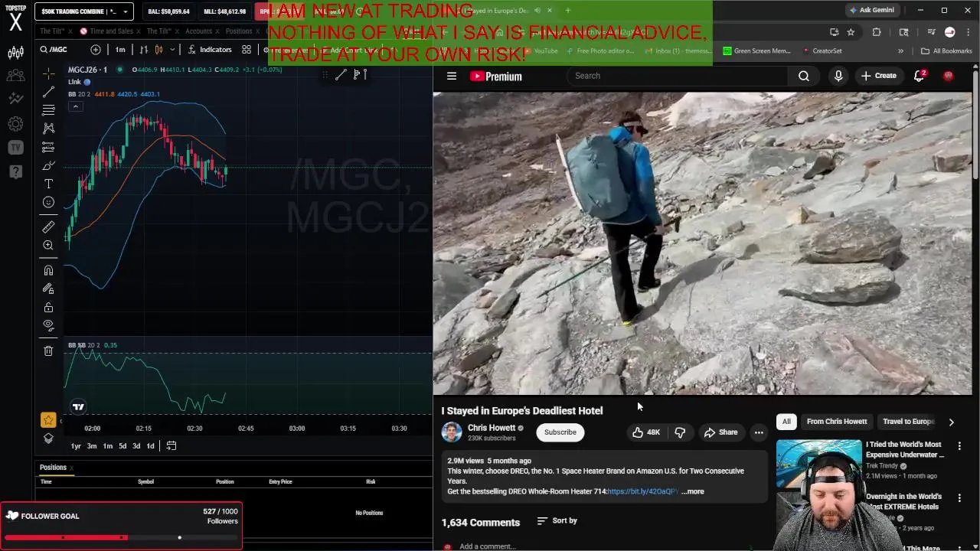Click the TV icon in TopstepX sidebar
Image resolution: width=980 pixels, height=551 pixels.
pyautogui.click(x=15, y=148)
